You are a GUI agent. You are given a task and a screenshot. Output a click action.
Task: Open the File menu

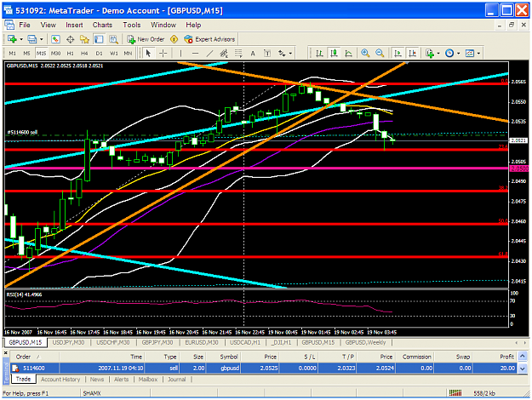[25, 25]
